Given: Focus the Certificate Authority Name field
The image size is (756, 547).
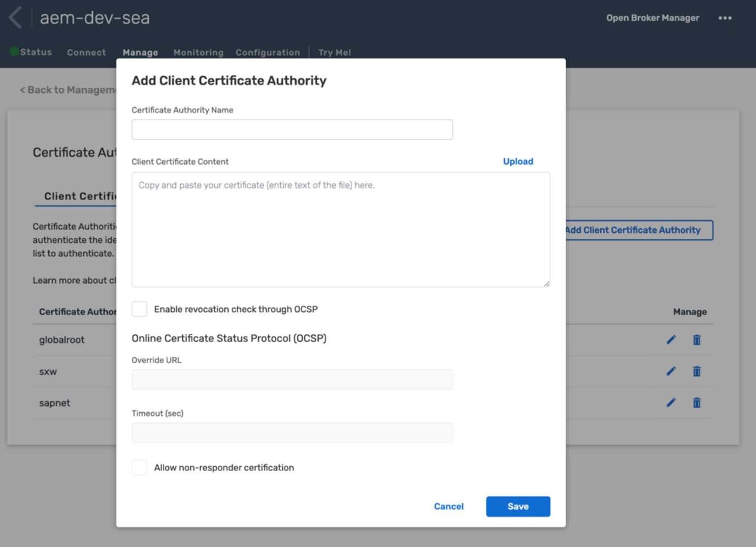Looking at the screenshot, I should click(x=292, y=129).
